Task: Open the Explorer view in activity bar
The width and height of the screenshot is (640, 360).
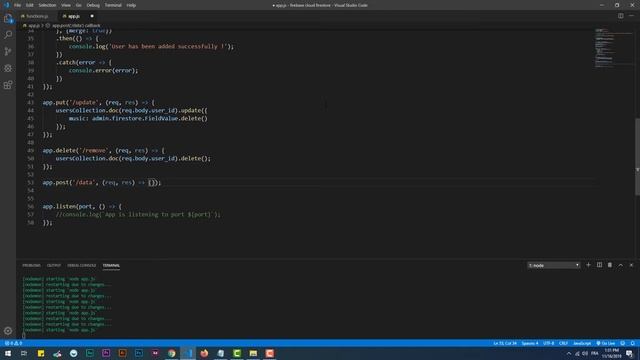Action: [8, 19]
